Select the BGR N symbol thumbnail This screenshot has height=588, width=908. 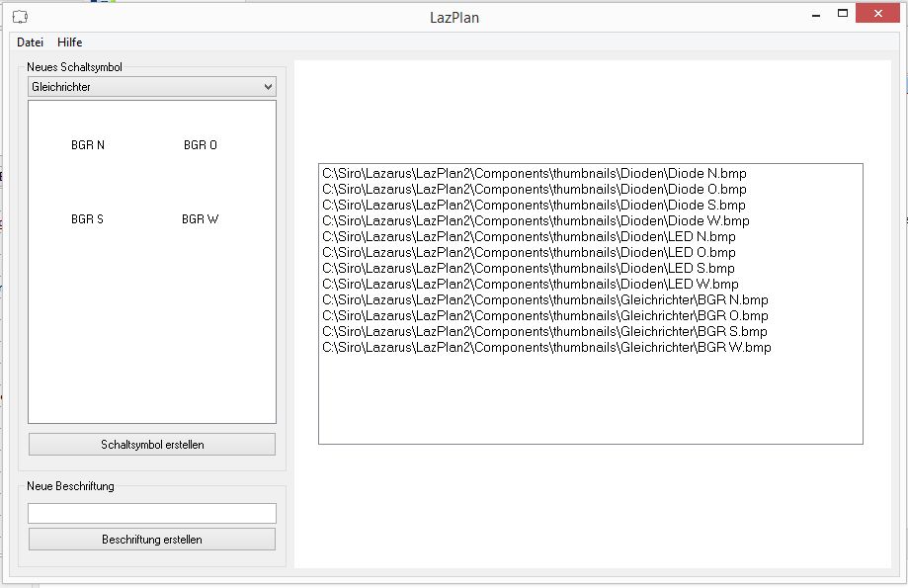(x=88, y=145)
